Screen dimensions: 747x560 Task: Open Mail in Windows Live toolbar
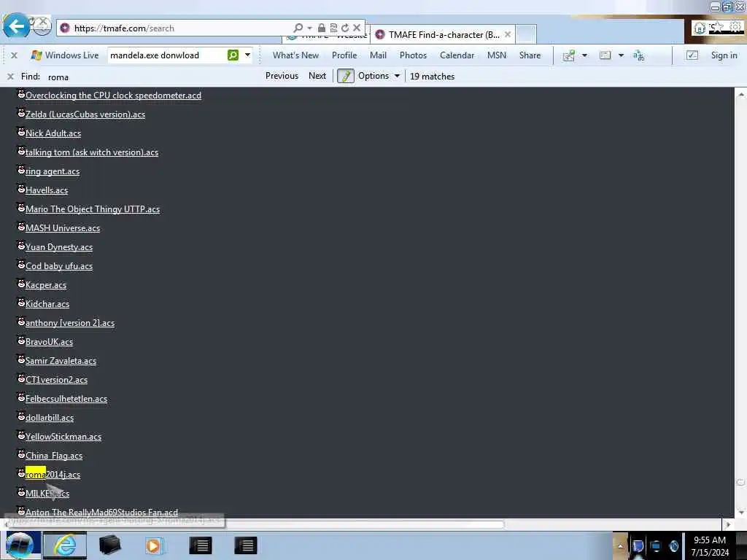(x=379, y=55)
